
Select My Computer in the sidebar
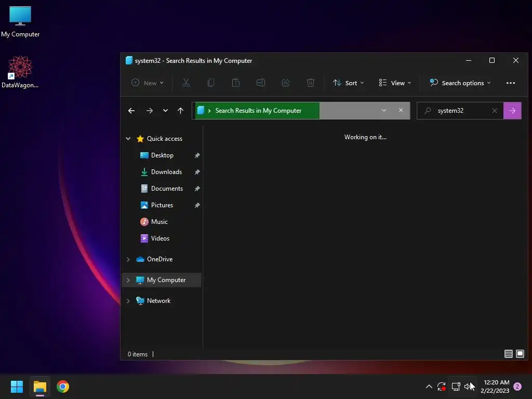[166, 280]
